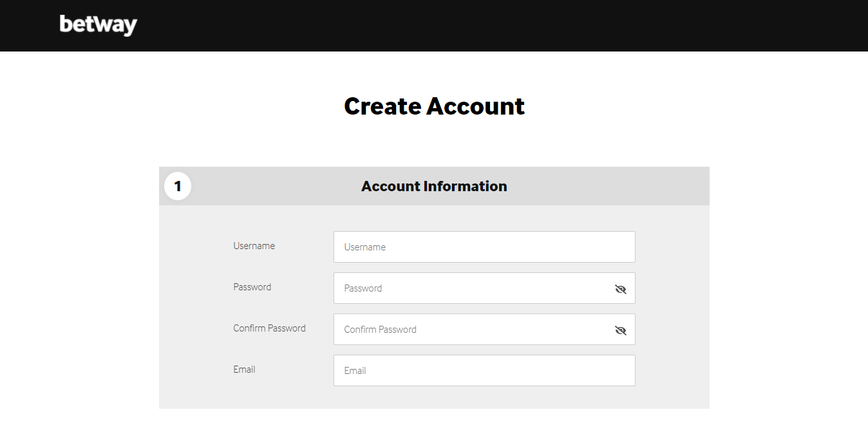This screenshot has height=421, width=868.
Task: Focus the Username input field
Action: click(484, 247)
